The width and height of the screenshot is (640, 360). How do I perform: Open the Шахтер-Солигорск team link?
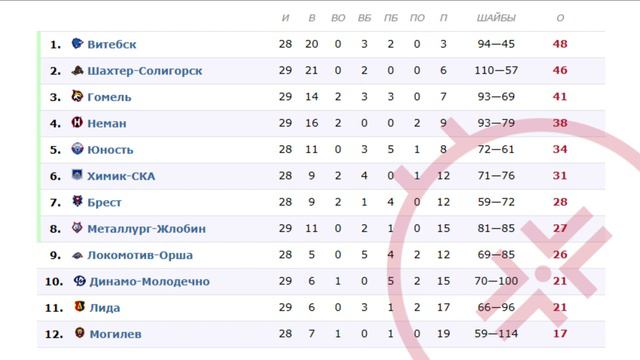[x=145, y=71]
